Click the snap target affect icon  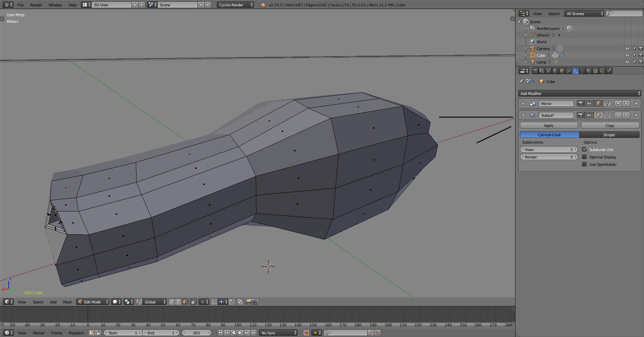pos(232,302)
